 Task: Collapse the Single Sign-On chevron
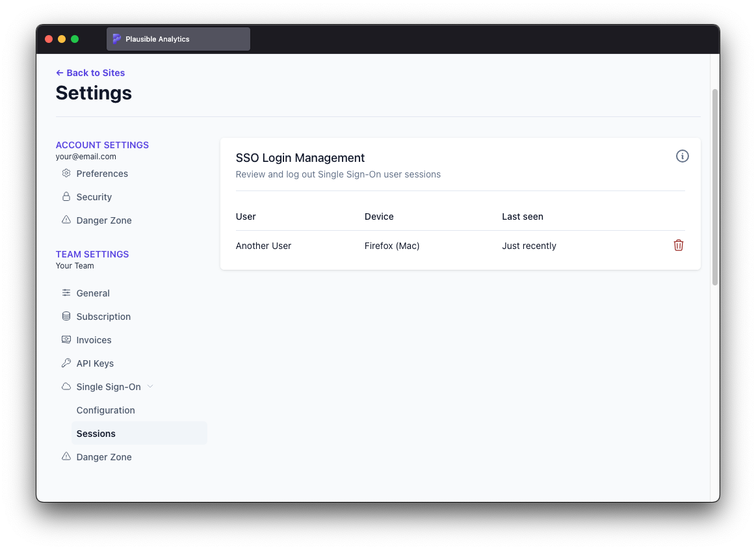(x=150, y=387)
